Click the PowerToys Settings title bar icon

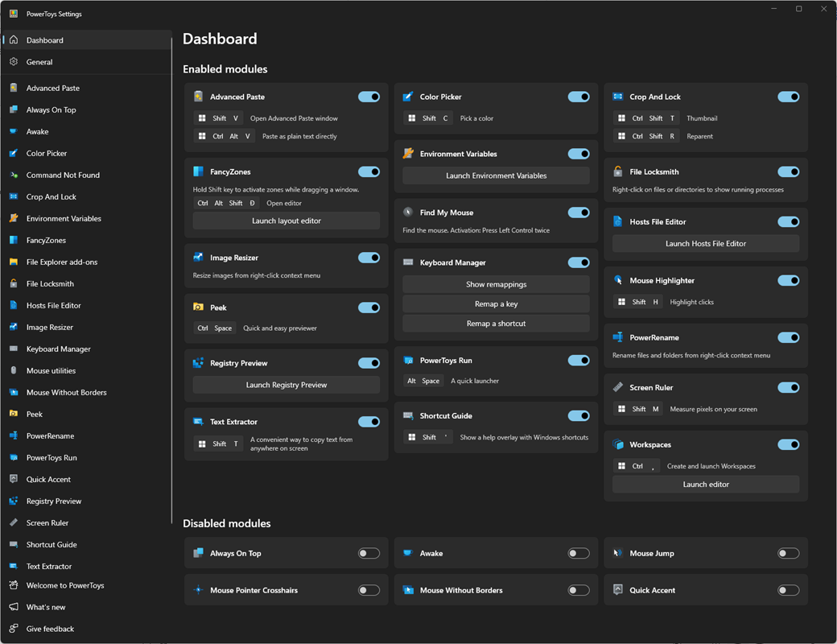14,14
